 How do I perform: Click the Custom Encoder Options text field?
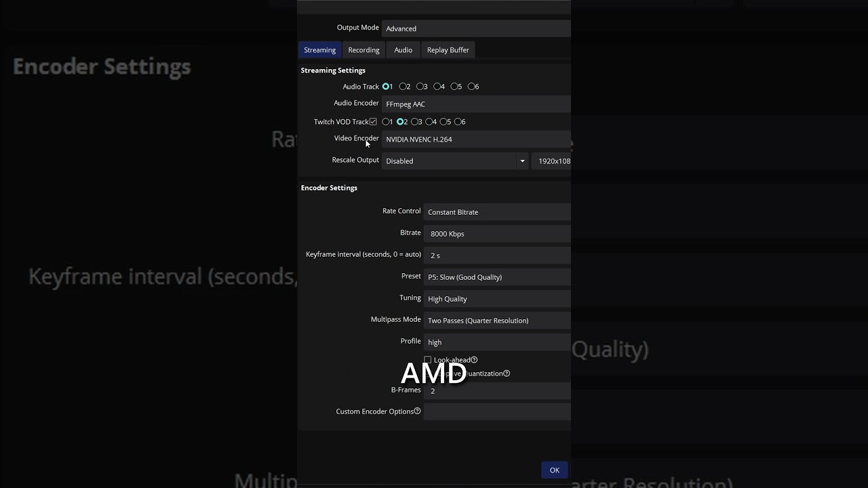coord(497,411)
